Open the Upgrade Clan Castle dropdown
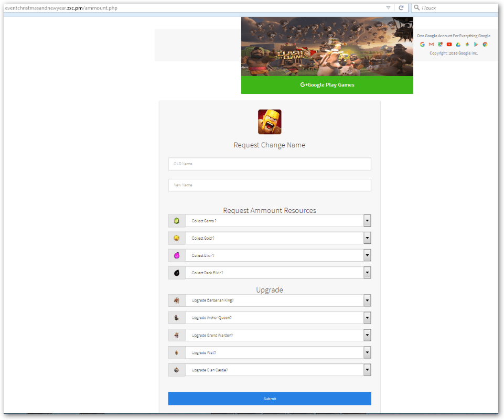The width and height of the screenshot is (504, 420). pos(367,370)
